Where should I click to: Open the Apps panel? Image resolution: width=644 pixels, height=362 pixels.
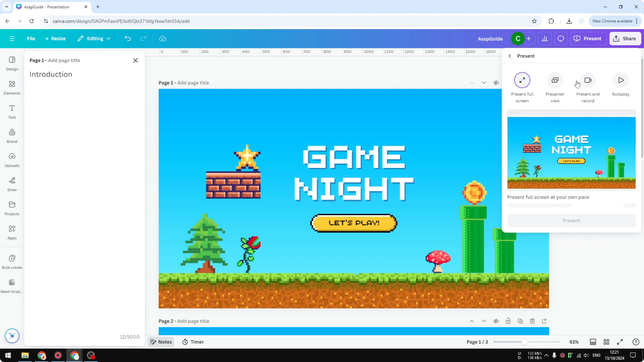click(x=12, y=233)
